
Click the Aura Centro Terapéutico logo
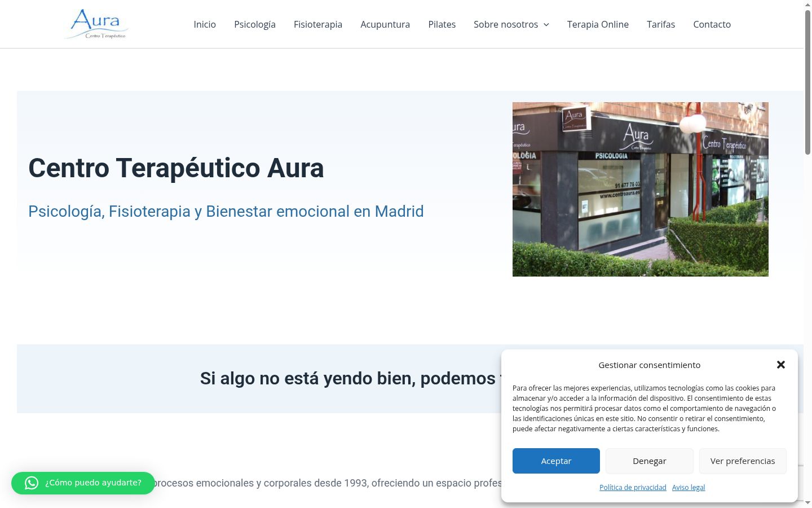[x=97, y=24]
